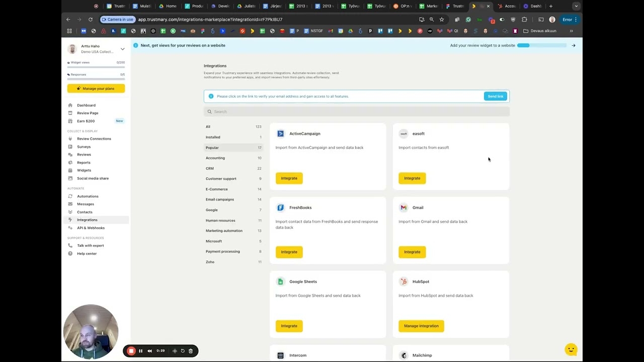Select the CRM category filter
Viewport: 644px width, 362px height.
click(x=210, y=168)
